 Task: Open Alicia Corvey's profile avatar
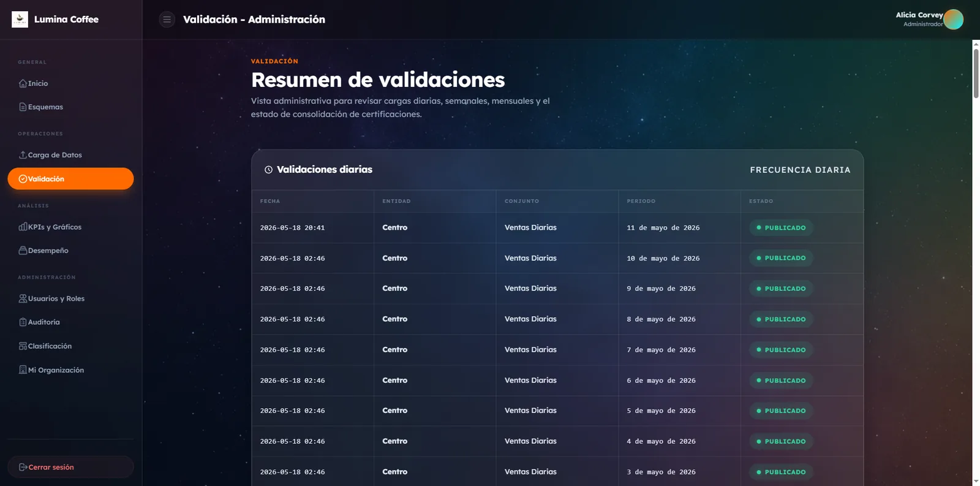pos(953,20)
